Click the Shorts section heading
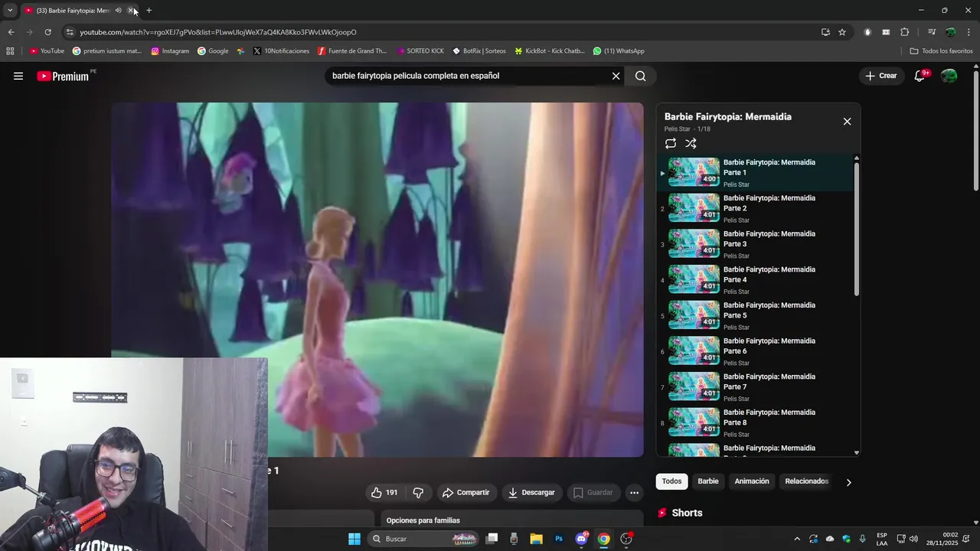 [x=687, y=513]
